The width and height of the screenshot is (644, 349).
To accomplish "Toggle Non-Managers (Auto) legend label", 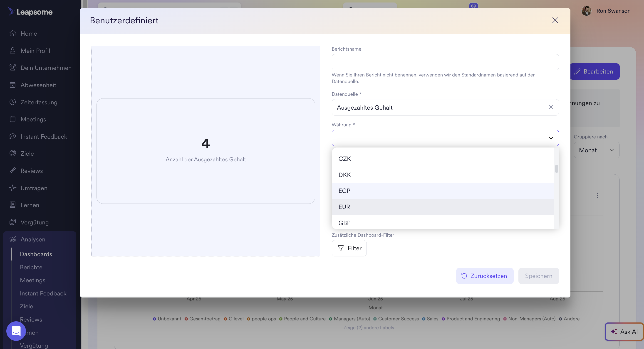I will (x=529, y=319).
